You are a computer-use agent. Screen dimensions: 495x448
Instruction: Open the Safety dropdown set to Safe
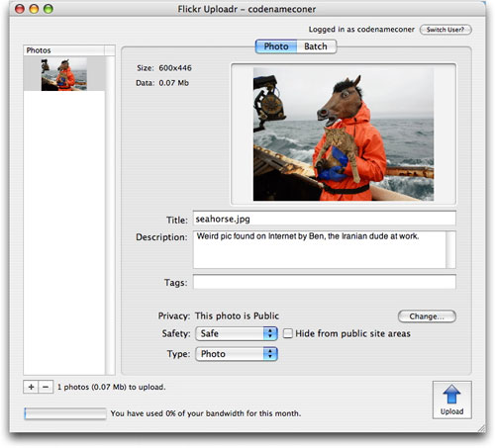tap(237, 333)
